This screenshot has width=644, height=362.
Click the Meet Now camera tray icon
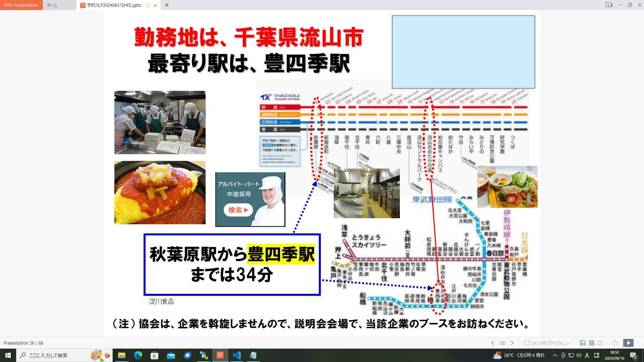pos(563,355)
